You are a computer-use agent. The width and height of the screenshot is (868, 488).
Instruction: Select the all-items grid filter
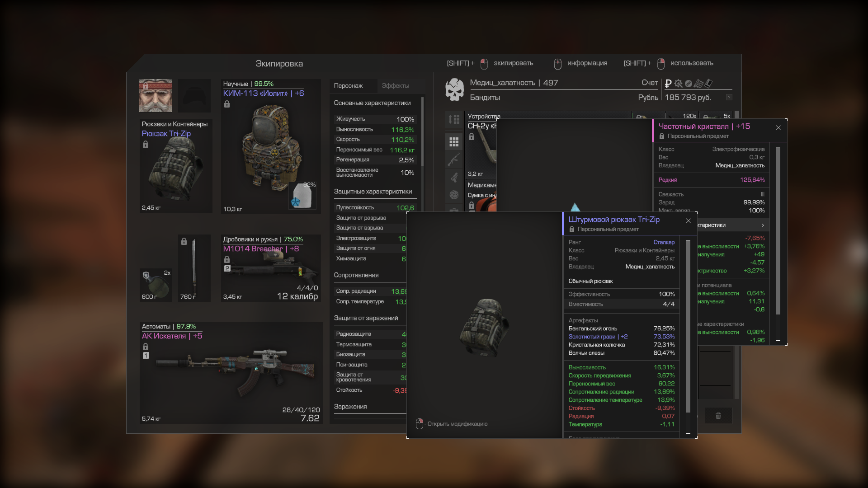click(x=454, y=142)
